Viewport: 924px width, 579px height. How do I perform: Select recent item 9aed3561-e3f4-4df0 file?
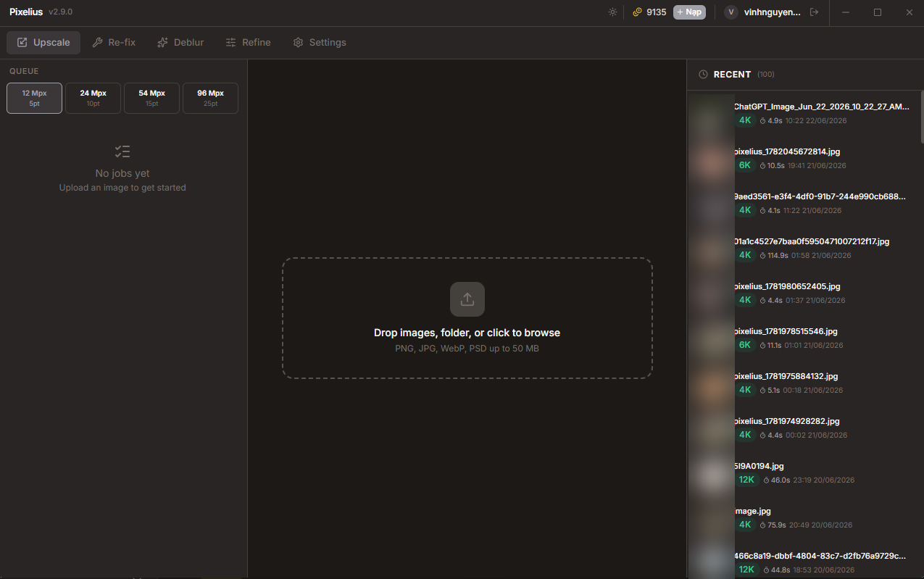point(803,204)
